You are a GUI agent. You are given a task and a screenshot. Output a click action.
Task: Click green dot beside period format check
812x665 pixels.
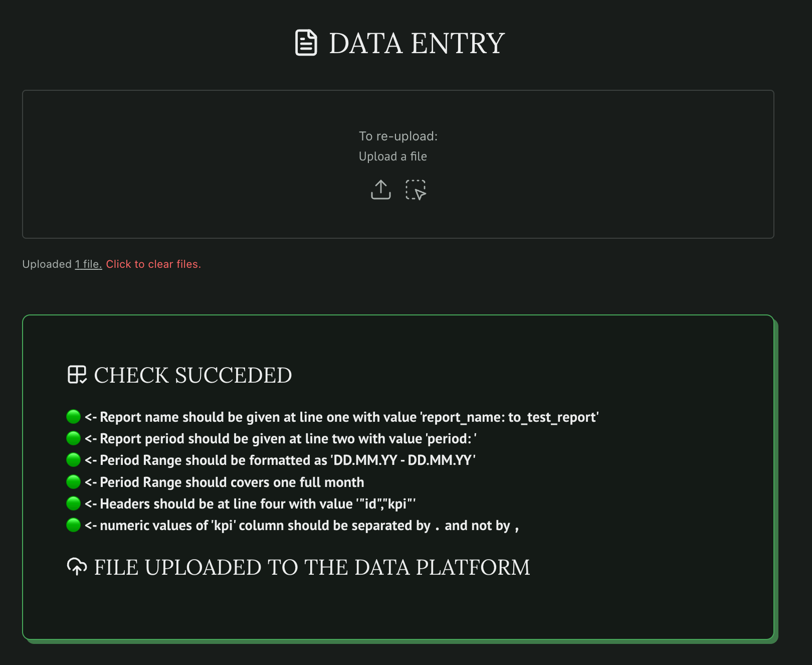coord(74,459)
